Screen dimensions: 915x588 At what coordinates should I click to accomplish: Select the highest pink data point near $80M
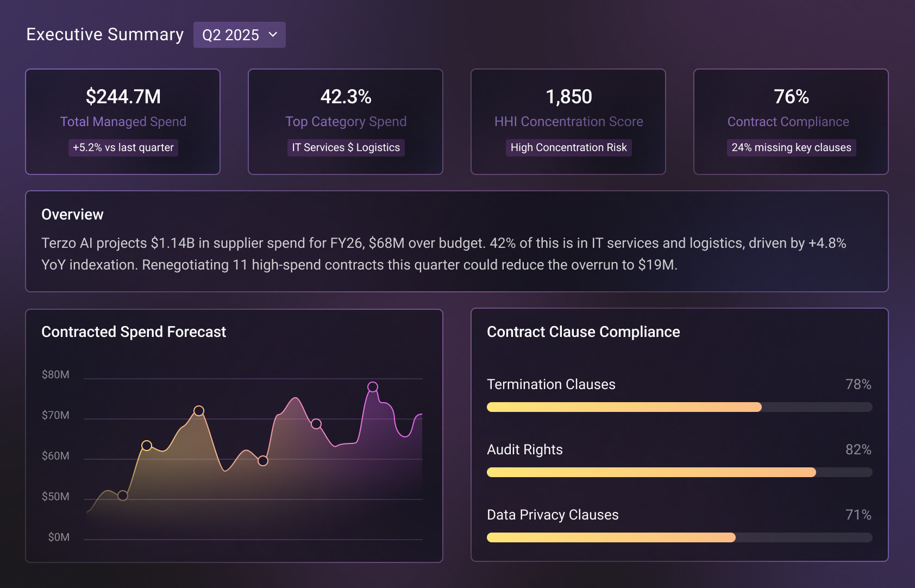(x=373, y=387)
